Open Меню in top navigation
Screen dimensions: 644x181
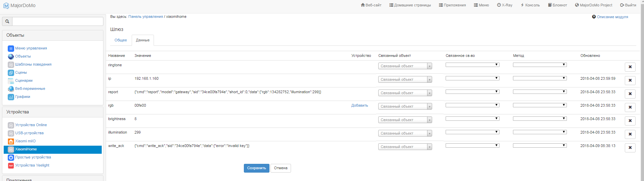pyautogui.click(x=481, y=5)
